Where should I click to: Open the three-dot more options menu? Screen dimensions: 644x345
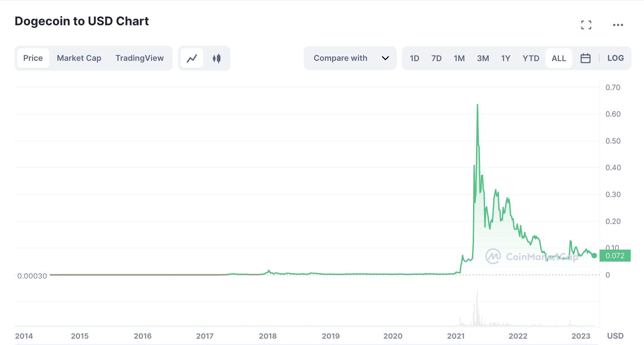[618, 25]
